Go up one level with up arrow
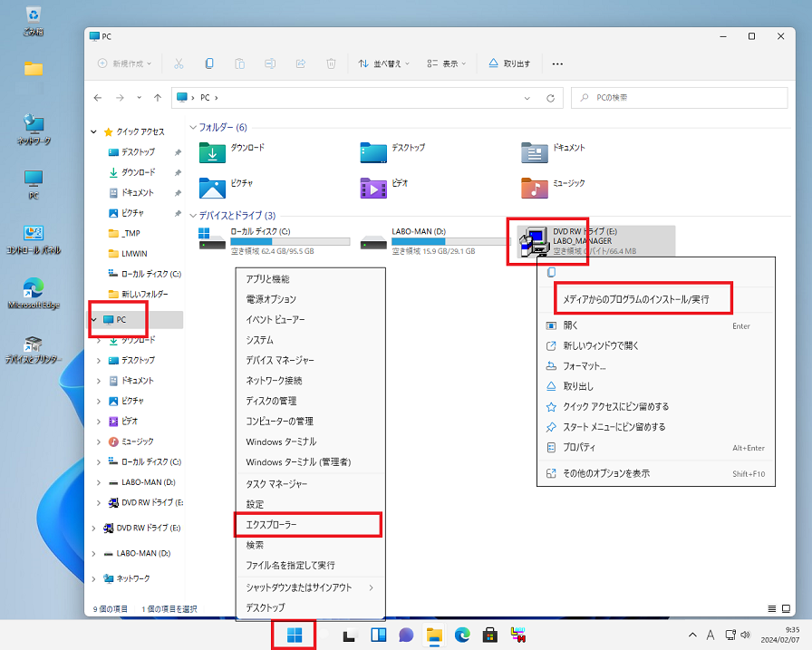This screenshot has width=812, height=650. 158,97
